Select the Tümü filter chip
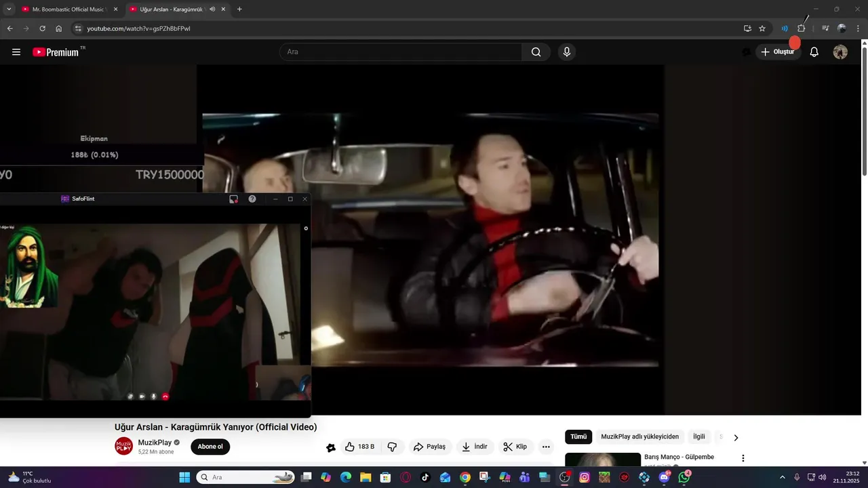 578,437
